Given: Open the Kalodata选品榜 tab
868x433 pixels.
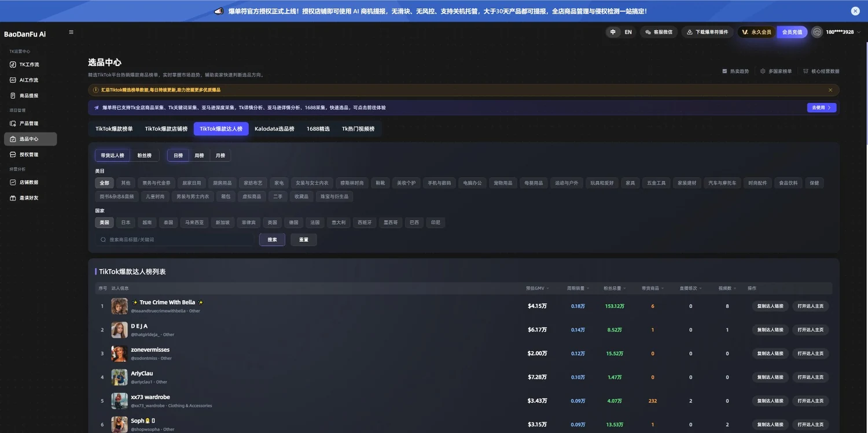Looking at the screenshot, I should coord(274,129).
